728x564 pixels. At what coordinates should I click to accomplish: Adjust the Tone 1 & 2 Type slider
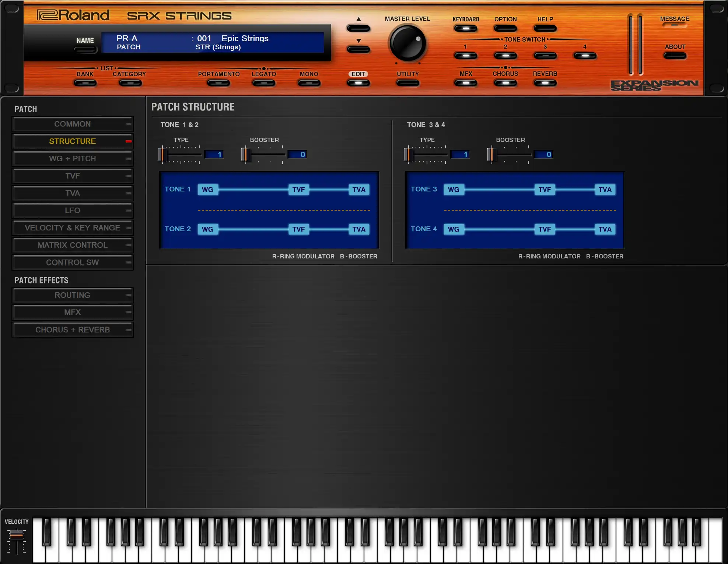click(x=162, y=155)
